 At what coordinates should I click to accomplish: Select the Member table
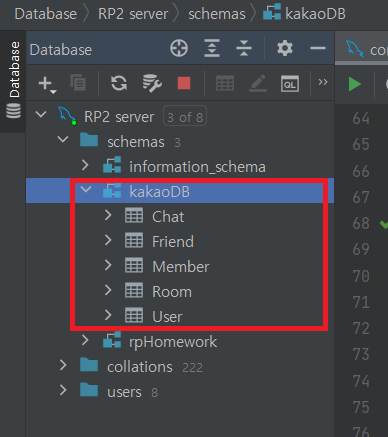point(181,267)
